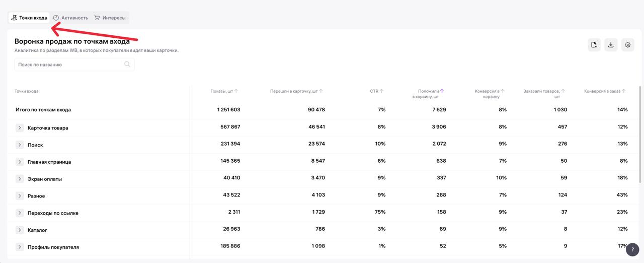Viewport: 644px width, 263px height.
Task: Expand the Главная страница row
Action: tap(20, 162)
